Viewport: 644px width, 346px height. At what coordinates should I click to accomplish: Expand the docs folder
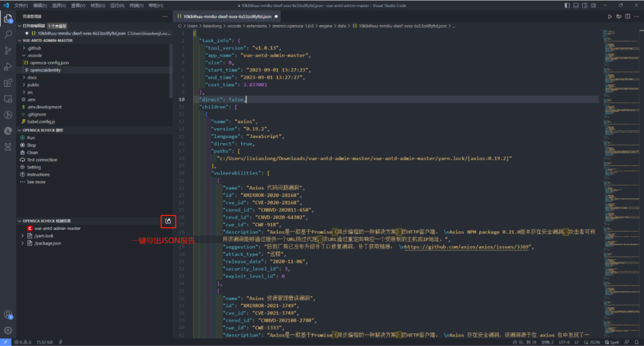pyautogui.click(x=32, y=77)
